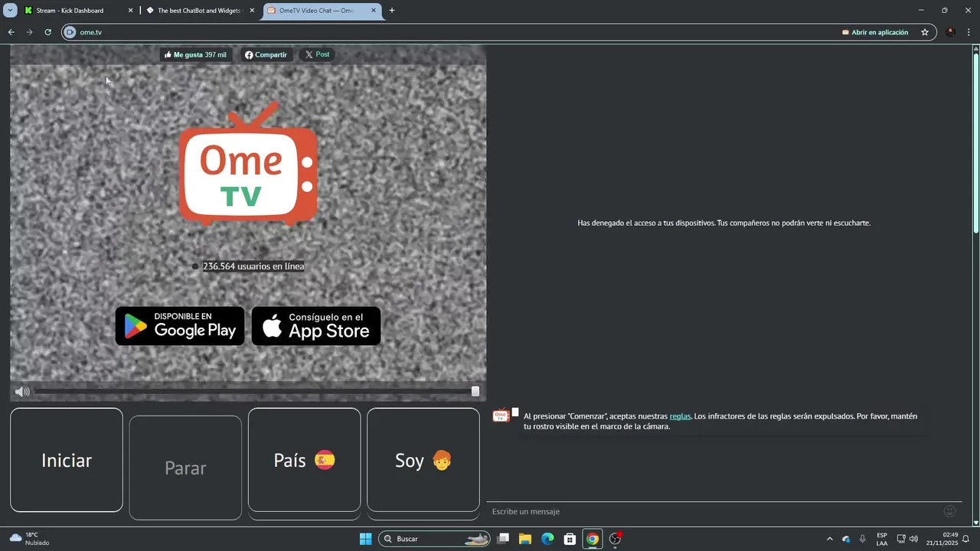The width and height of the screenshot is (980, 551).
Task: Select Chrome in the taskbar
Action: coord(592,539)
